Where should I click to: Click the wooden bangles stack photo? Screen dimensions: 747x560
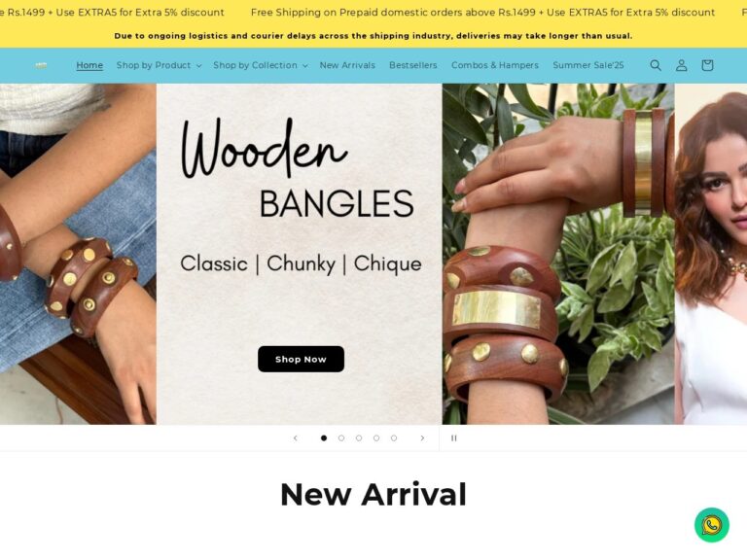coord(558,254)
